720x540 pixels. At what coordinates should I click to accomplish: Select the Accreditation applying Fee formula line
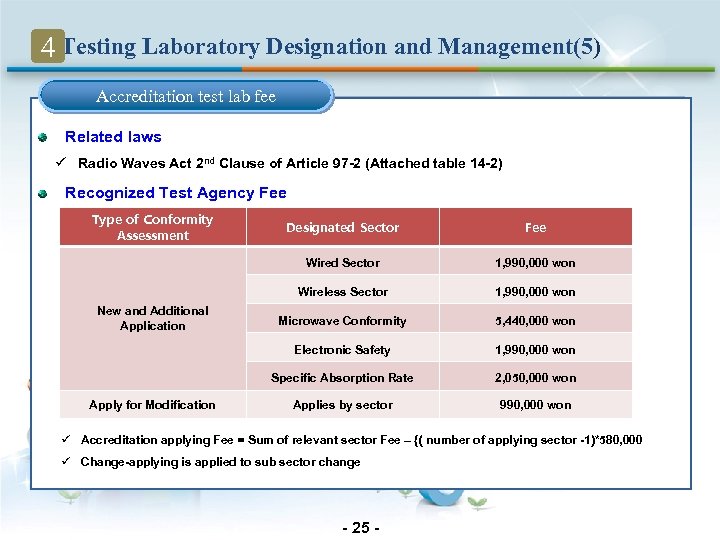(361, 440)
